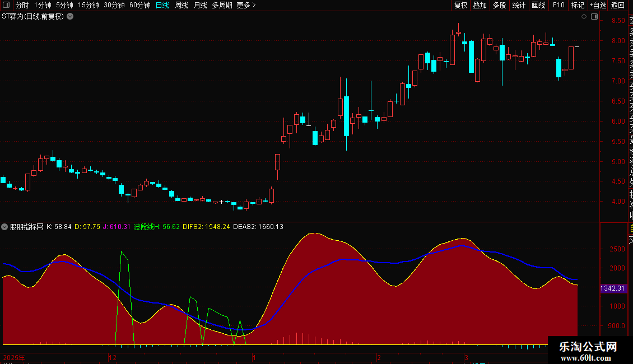This screenshot has width=633, height=364.
Task: Click the DEAS2: 1660.13 value
Action: 258,227
